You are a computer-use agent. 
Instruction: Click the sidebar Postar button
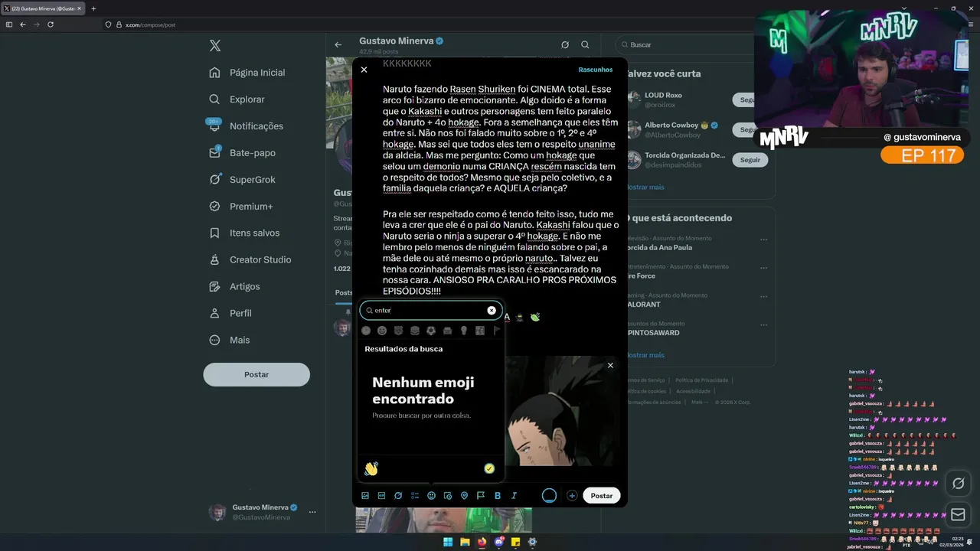coord(256,374)
